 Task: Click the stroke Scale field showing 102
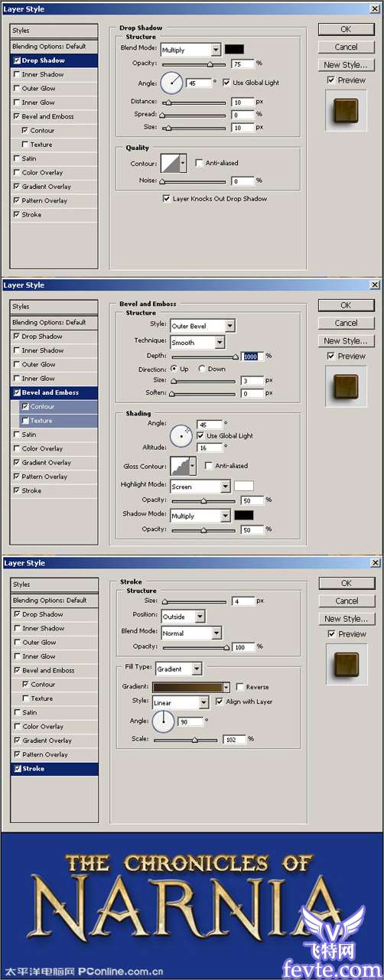point(235,740)
